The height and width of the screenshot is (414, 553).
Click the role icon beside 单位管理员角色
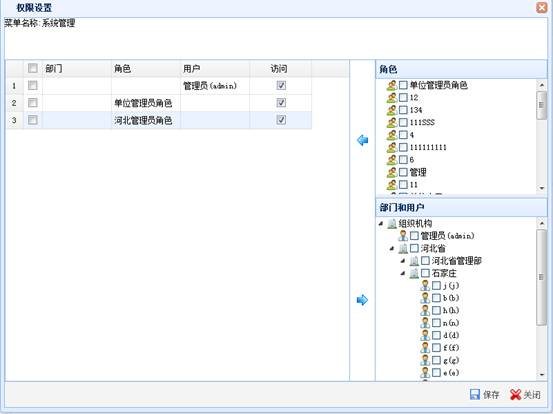point(391,85)
